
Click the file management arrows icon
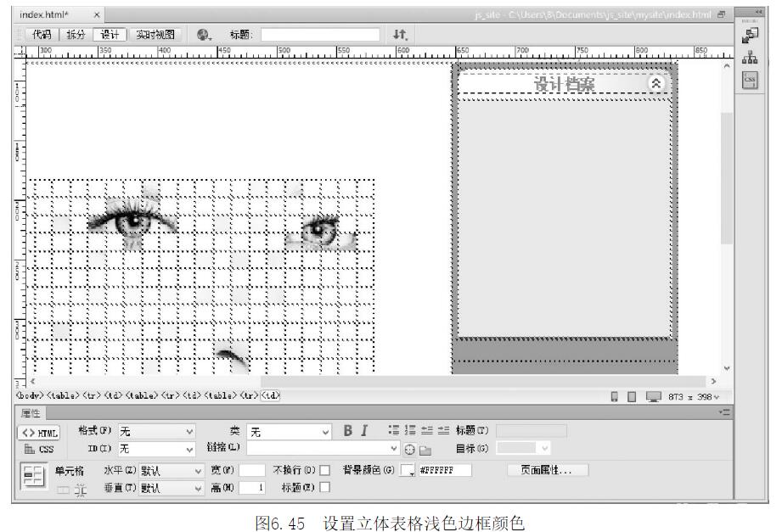(x=400, y=35)
